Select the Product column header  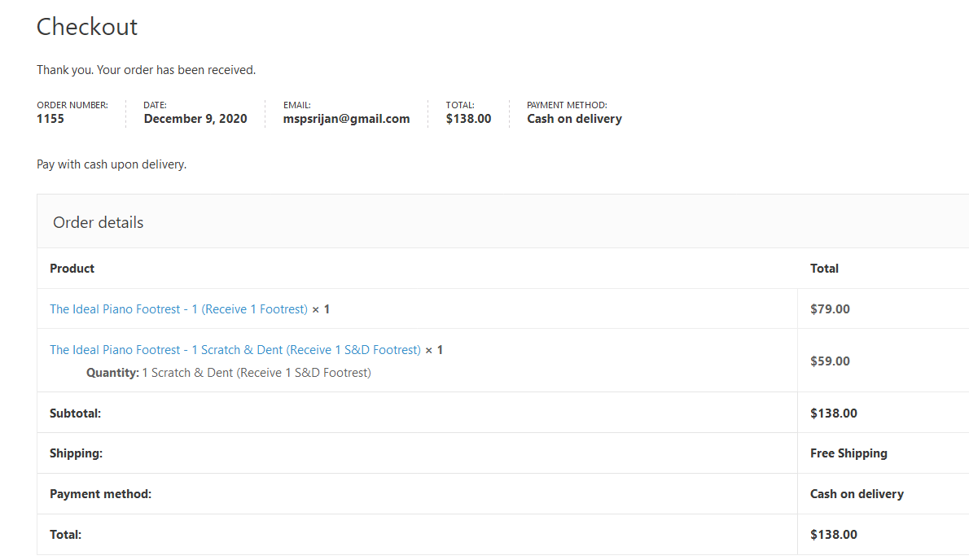(72, 269)
